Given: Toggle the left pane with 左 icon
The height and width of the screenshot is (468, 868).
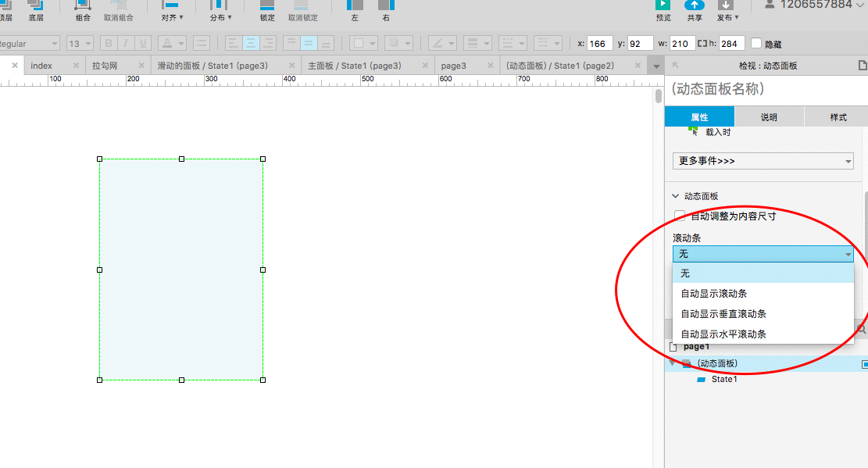Looking at the screenshot, I should [x=355, y=7].
